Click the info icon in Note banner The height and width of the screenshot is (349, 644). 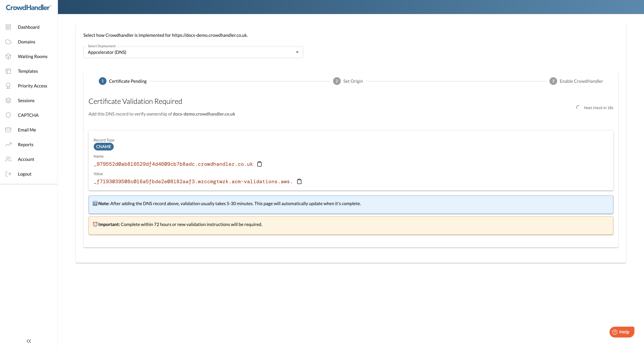pyautogui.click(x=95, y=203)
